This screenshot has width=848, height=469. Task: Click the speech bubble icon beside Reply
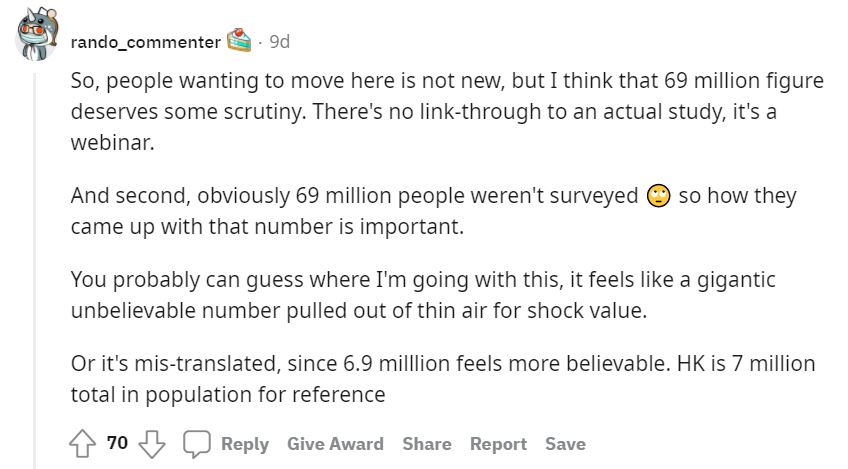click(197, 443)
